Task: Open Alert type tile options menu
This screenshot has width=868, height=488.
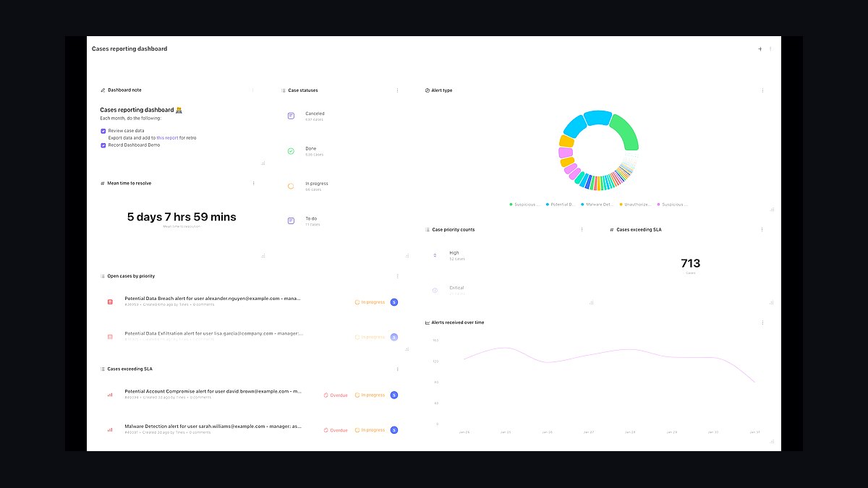Action: tap(762, 90)
